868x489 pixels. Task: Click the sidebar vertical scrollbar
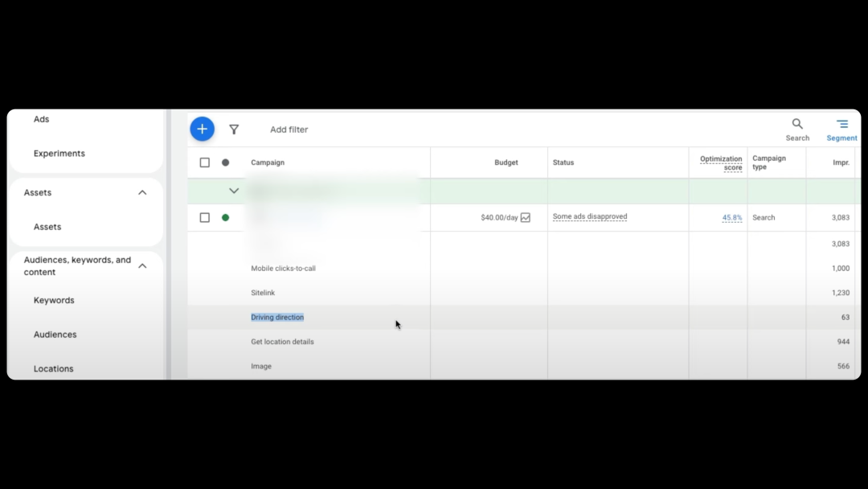point(168,244)
